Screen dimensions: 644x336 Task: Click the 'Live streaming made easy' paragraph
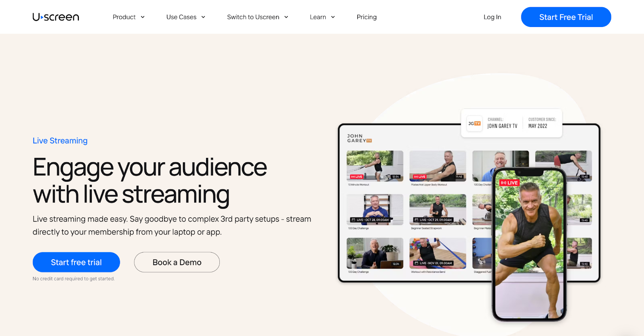coord(172,225)
